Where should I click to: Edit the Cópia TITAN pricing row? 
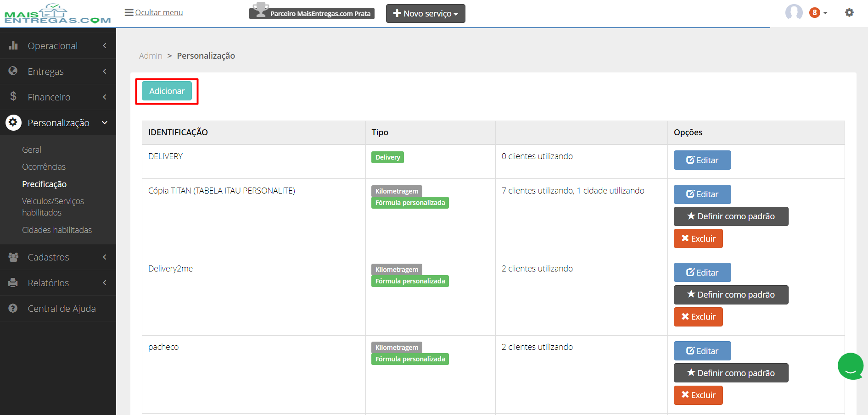pyautogui.click(x=702, y=194)
